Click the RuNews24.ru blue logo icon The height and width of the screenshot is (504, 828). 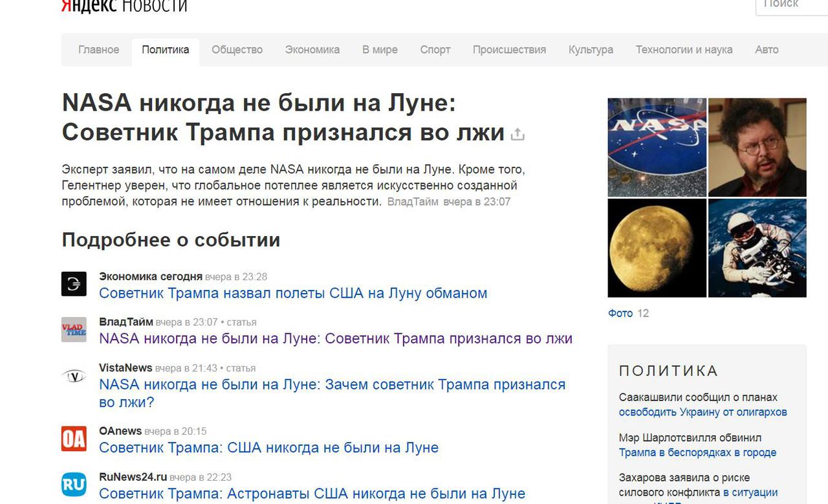[74, 484]
